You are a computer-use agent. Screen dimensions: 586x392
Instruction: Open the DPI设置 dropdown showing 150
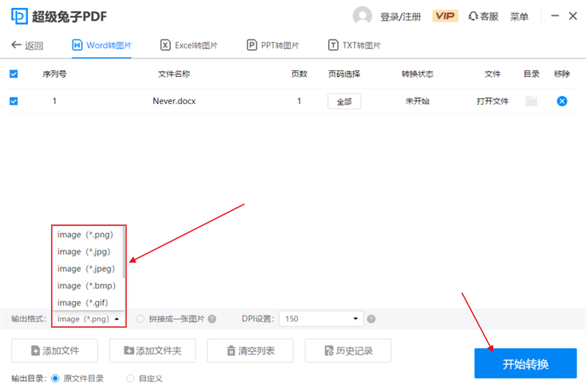tap(321, 319)
